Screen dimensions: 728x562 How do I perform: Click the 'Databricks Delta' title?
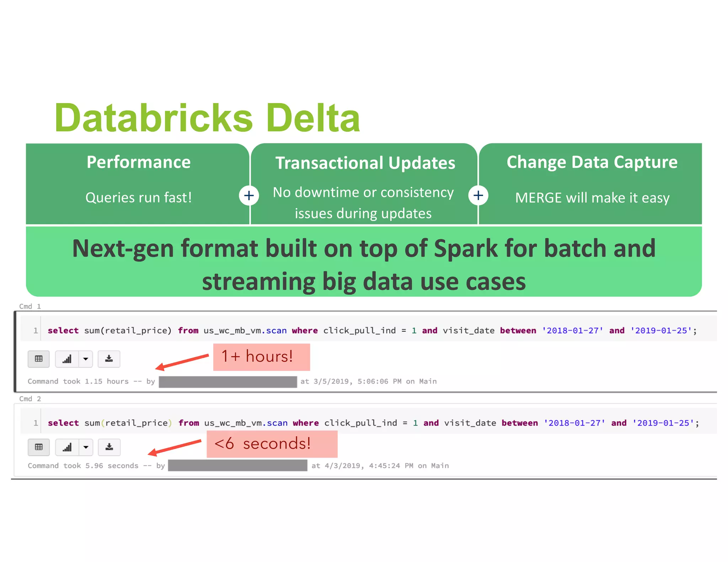pos(207,118)
